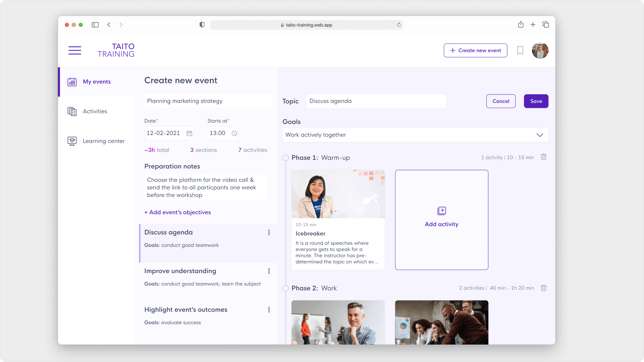Click the user profile avatar

[x=540, y=50]
